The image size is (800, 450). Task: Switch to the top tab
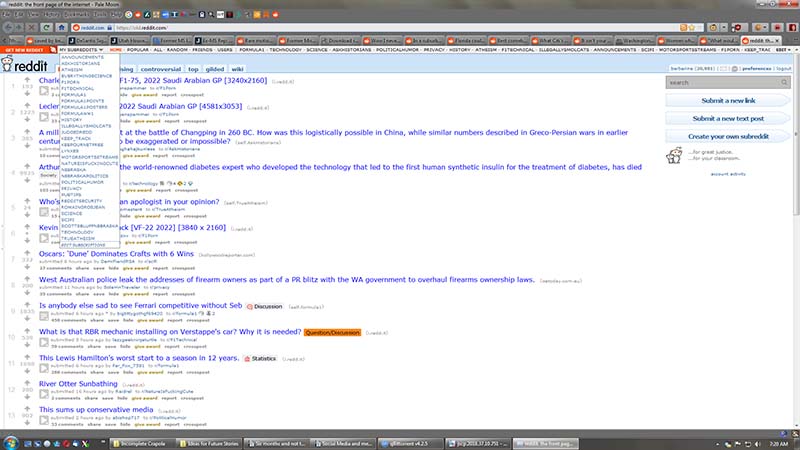(193, 69)
